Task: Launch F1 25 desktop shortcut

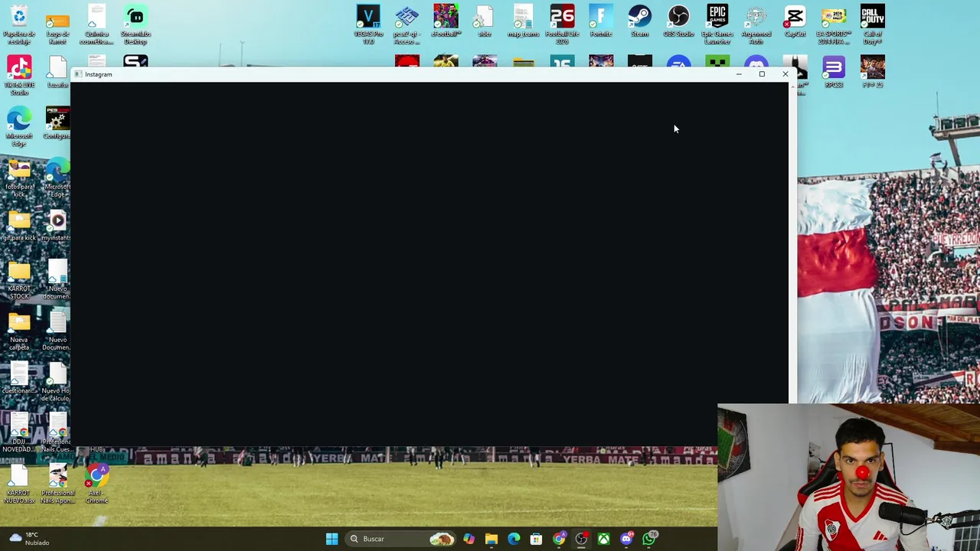Action: click(x=873, y=71)
